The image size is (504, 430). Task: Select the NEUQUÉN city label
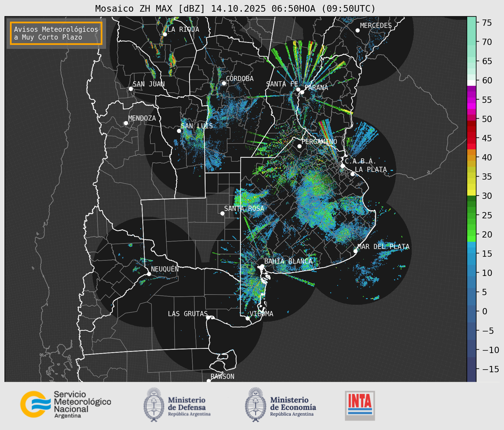165,269
